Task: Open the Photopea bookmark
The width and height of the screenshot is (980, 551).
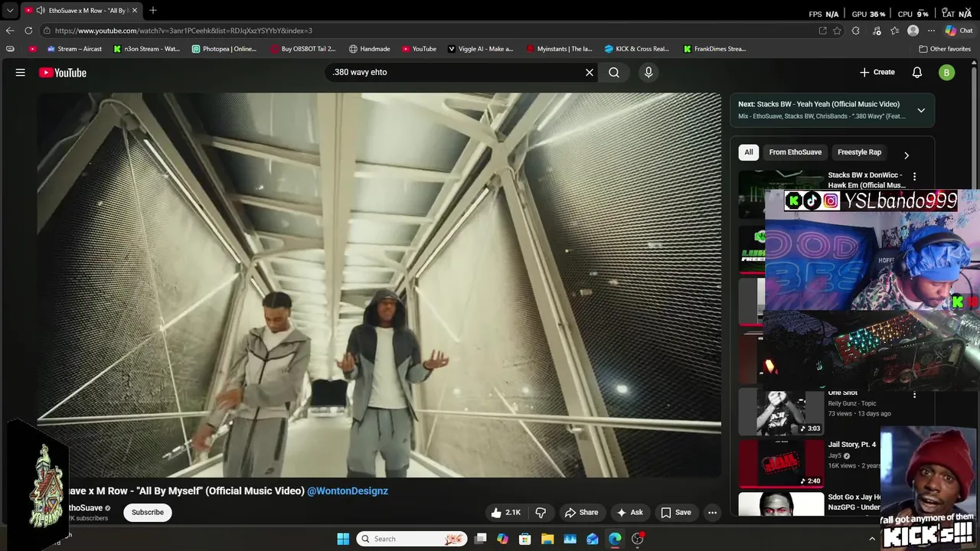Action: tap(224, 49)
